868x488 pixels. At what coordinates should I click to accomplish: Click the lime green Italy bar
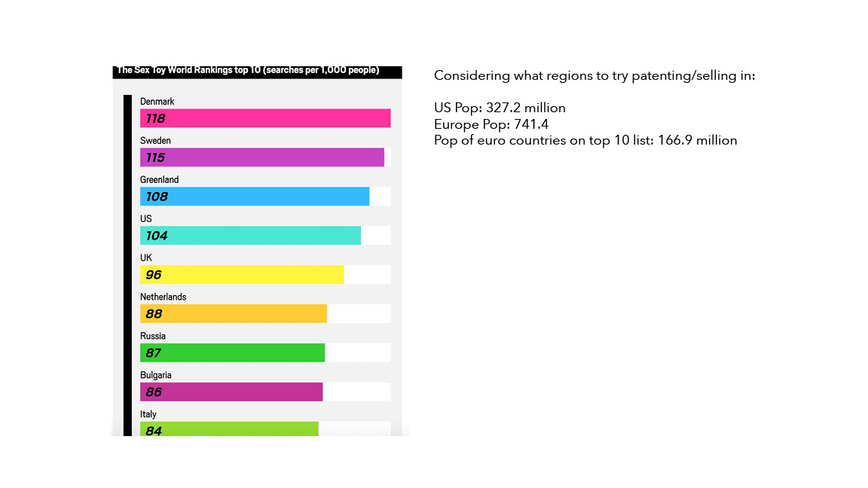(229, 429)
